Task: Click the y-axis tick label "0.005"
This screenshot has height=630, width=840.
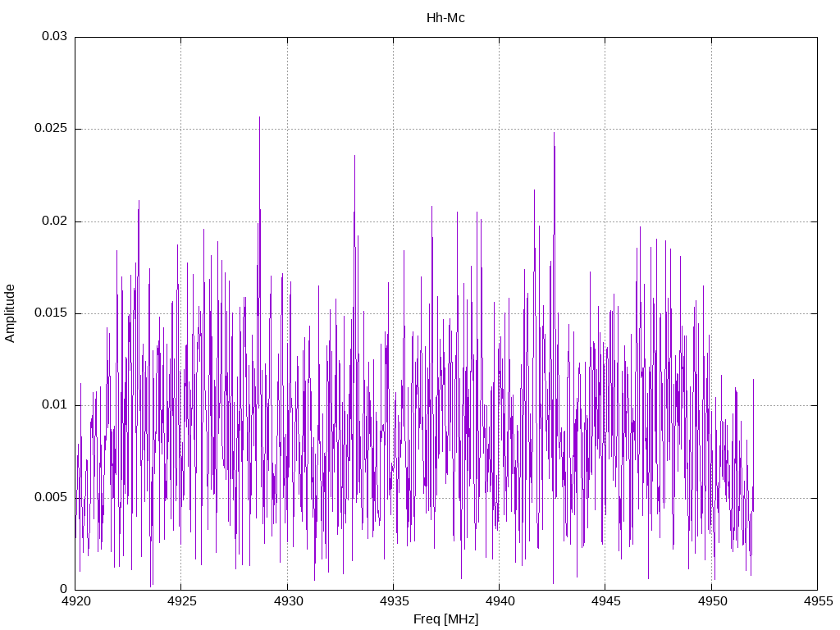Action: 51,497
